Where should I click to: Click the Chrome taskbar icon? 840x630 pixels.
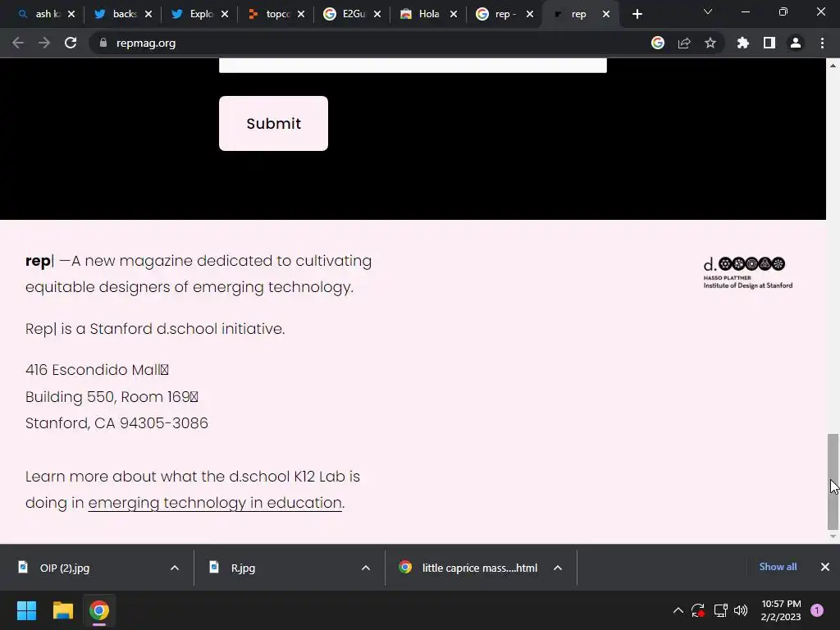pyautogui.click(x=98, y=610)
